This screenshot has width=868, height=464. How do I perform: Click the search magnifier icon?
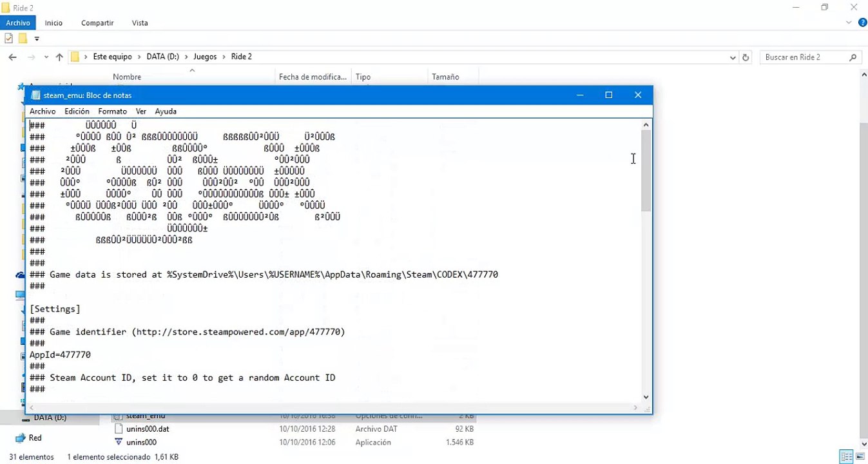(853, 57)
